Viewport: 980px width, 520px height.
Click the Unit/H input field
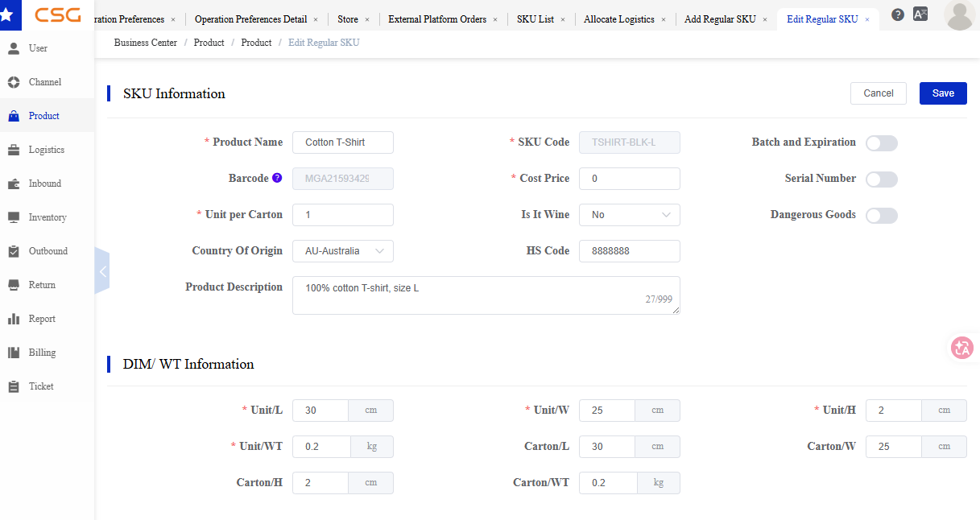894,411
